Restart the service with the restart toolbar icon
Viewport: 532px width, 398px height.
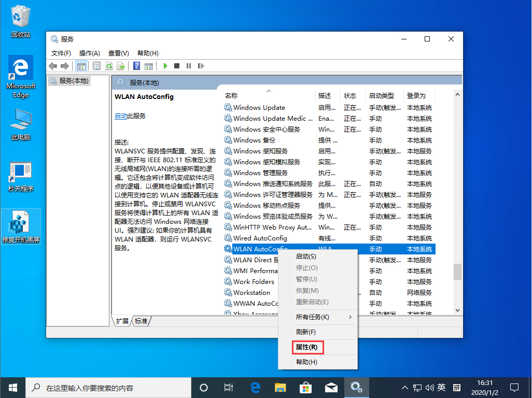[x=201, y=66]
